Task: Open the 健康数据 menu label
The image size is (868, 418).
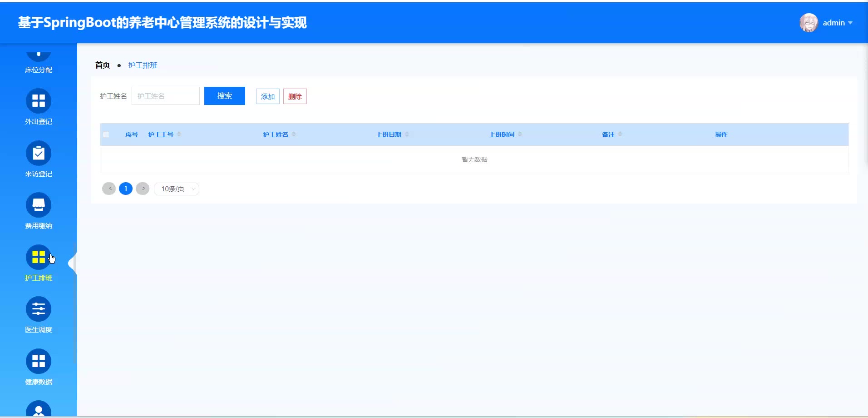Action: tap(39, 382)
